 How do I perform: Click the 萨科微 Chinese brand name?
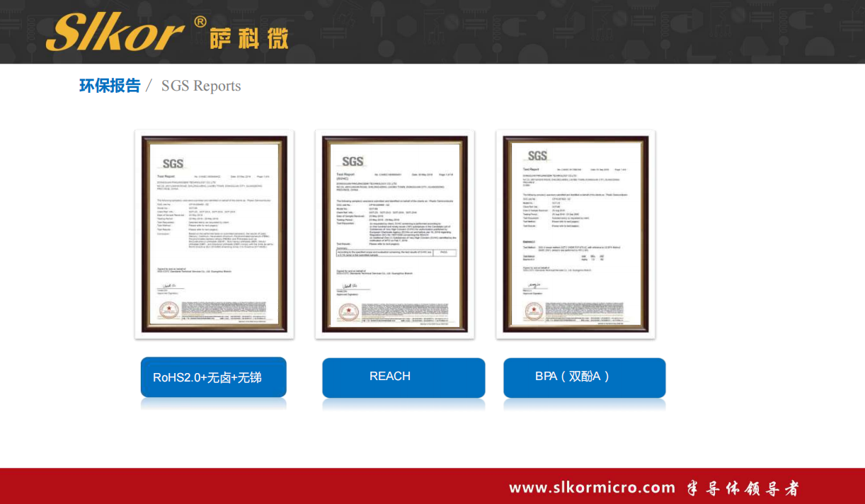(x=248, y=36)
